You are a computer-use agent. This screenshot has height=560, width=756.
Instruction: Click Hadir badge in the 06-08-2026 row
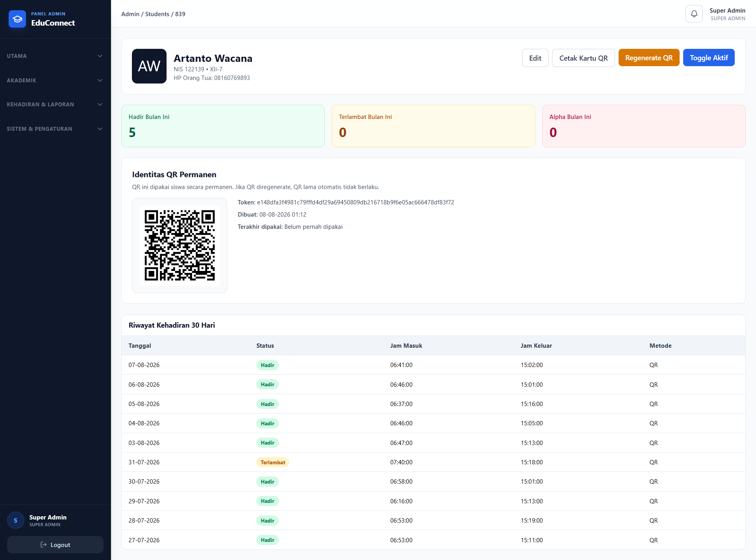[267, 384]
